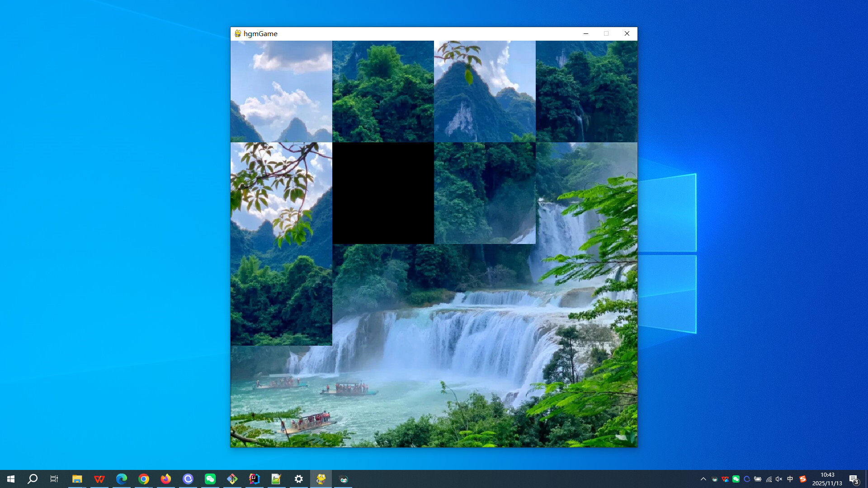This screenshot has height=488, width=868.
Task: Open Firefox browser
Action: pyautogui.click(x=166, y=479)
